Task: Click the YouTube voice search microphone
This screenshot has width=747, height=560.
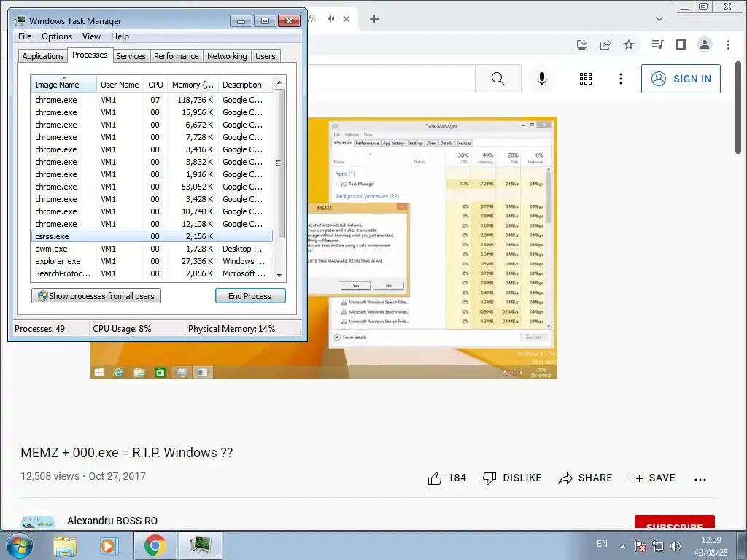Action: coord(542,79)
